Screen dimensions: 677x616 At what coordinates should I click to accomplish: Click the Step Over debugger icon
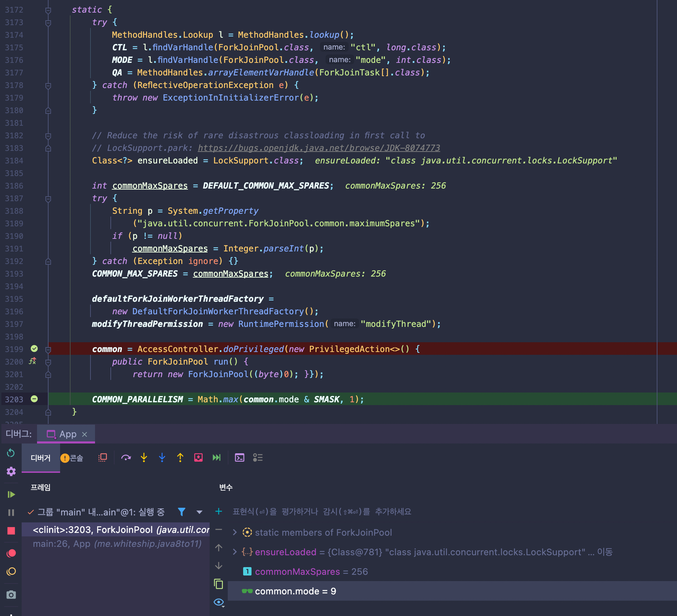click(x=126, y=457)
